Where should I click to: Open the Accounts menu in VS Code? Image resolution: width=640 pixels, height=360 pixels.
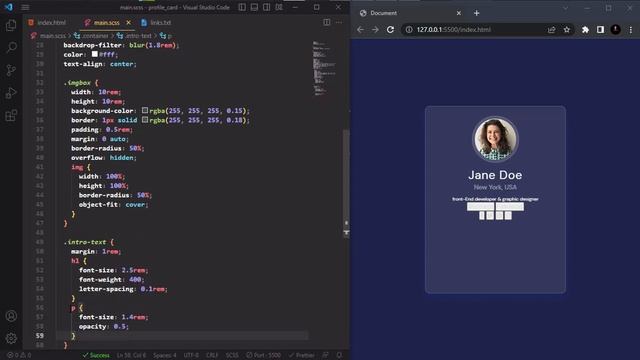point(11,316)
